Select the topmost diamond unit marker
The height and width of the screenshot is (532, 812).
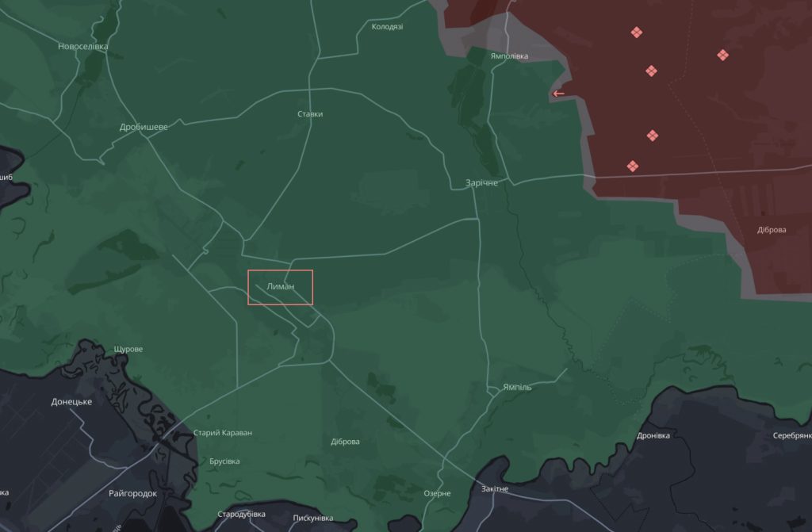[636, 33]
